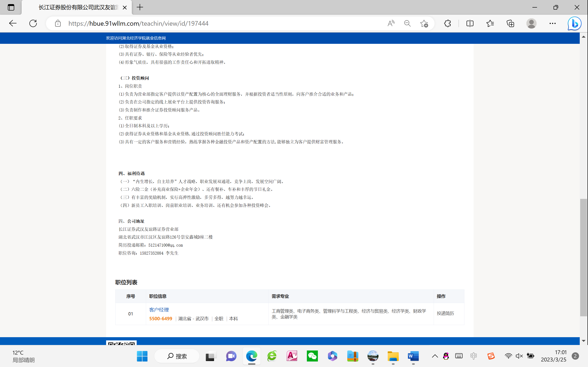Click 投递简历 to submit resume

pos(445,313)
